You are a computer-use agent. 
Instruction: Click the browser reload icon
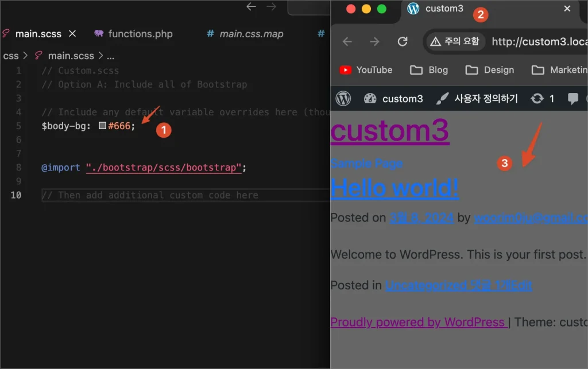[403, 42]
